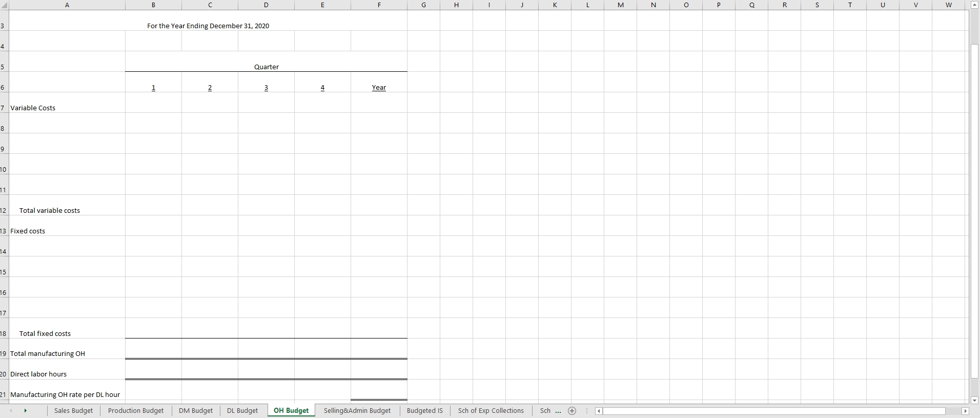Click the 'Fixed costs' cell
Image resolution: width=980 pixels, height=418 pixels.
[67, 226]
